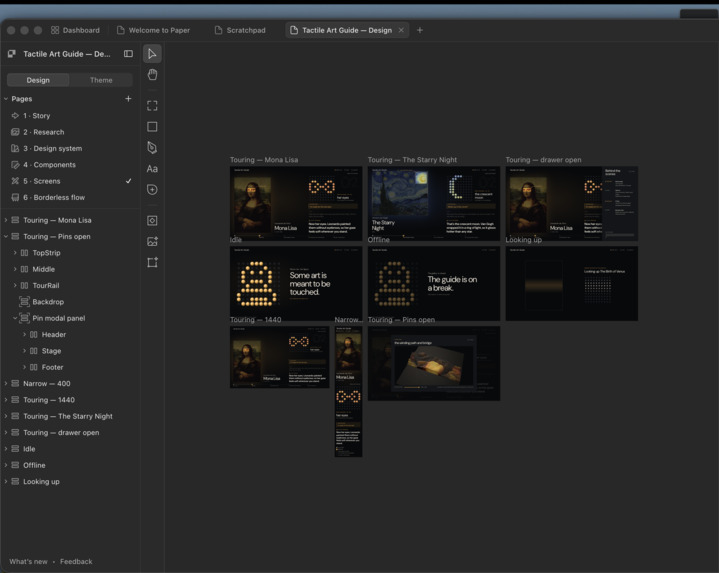This screenshot has height=573, width=719.
Task: Switch to the Theme panel toggle
Action: [x=101, y=80]
